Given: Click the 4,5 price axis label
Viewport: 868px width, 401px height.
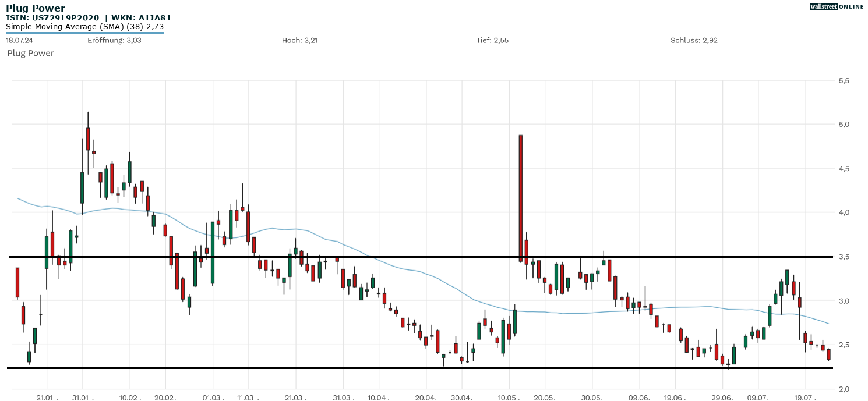Looking at the screenshot, I should tap(844, 169).
